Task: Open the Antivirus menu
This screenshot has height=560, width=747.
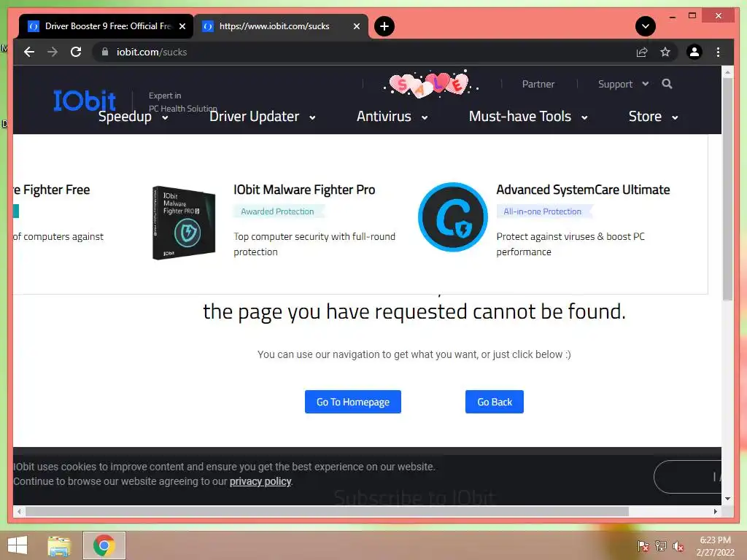Action: [392, 117]
